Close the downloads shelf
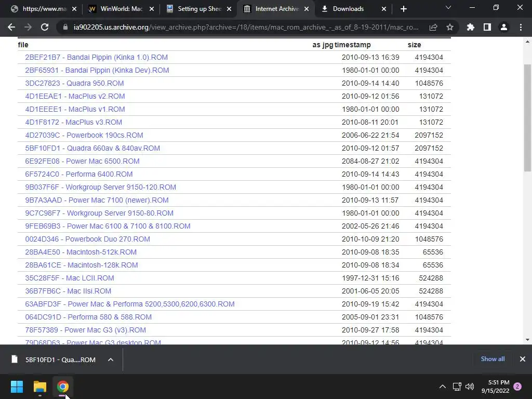532x399 pixels. point(523,359)
